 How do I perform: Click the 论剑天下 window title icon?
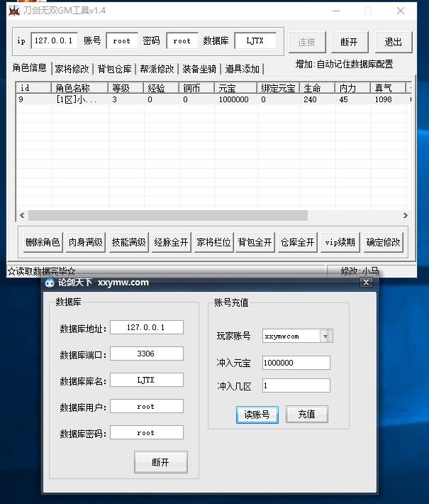tap(50, 283)
